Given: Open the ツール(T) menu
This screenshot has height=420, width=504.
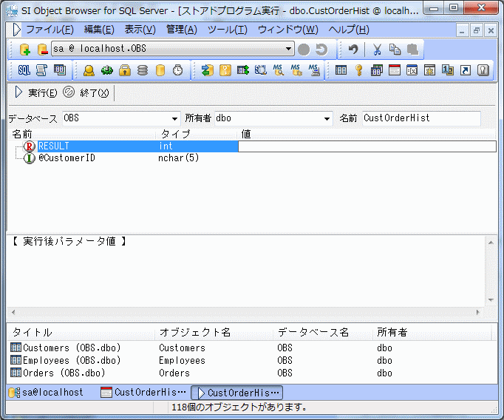Looking at the screenshot, I should (x=227, y=30).
